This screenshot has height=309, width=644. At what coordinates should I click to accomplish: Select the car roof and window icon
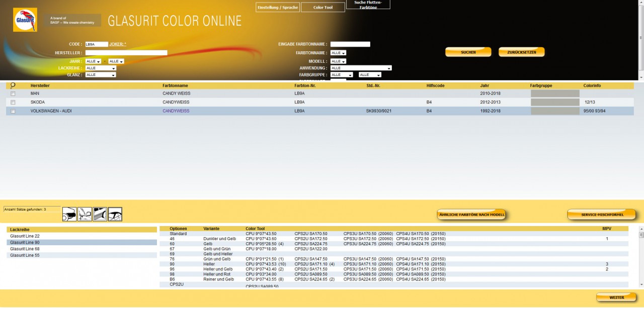pyautogui.click(x=115, y=214)
